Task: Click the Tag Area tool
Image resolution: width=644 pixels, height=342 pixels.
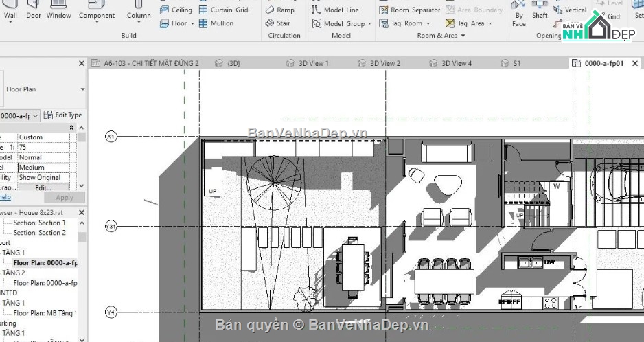Action: pos(465,23)
